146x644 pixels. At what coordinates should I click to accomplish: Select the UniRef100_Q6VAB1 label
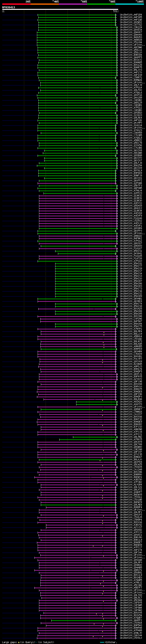tap(131, 299)
